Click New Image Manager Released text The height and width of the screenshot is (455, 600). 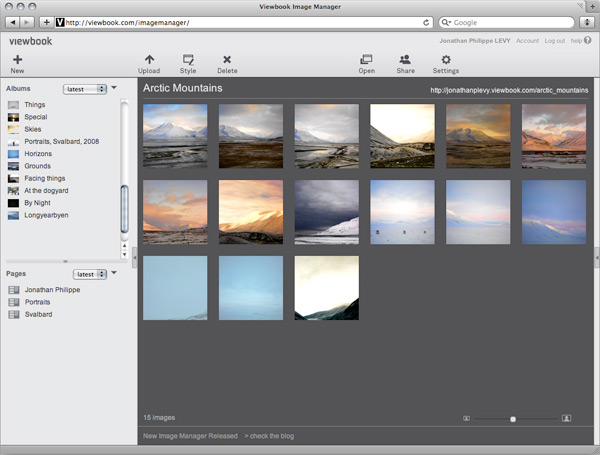[190, 436]
